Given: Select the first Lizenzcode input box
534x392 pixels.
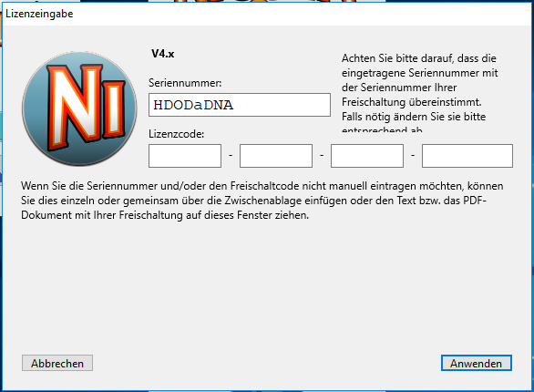Looking at the screenshot, I should [185, 156].
